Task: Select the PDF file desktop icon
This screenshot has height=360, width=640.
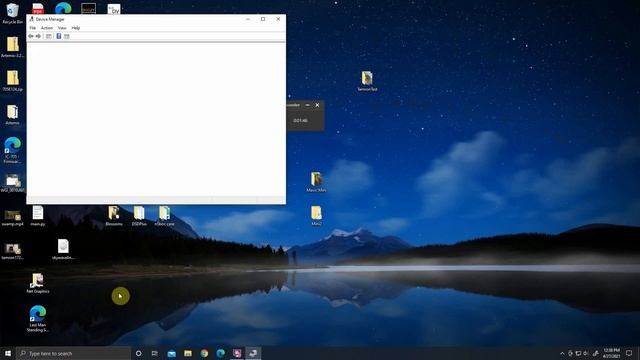Action: click(38, 8)
